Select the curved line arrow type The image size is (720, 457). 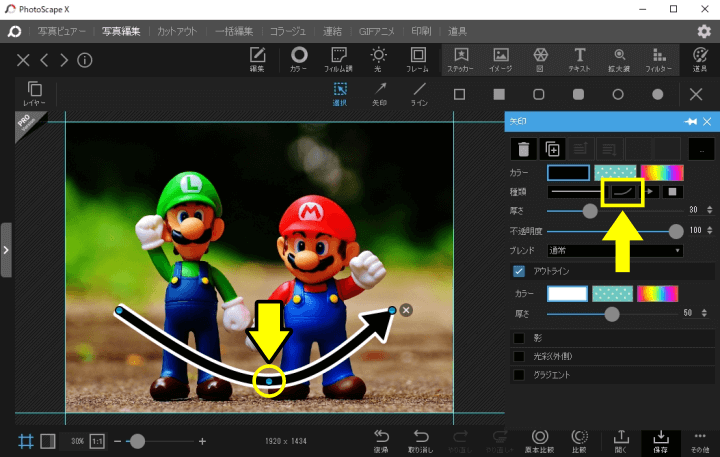coord(623,192)
